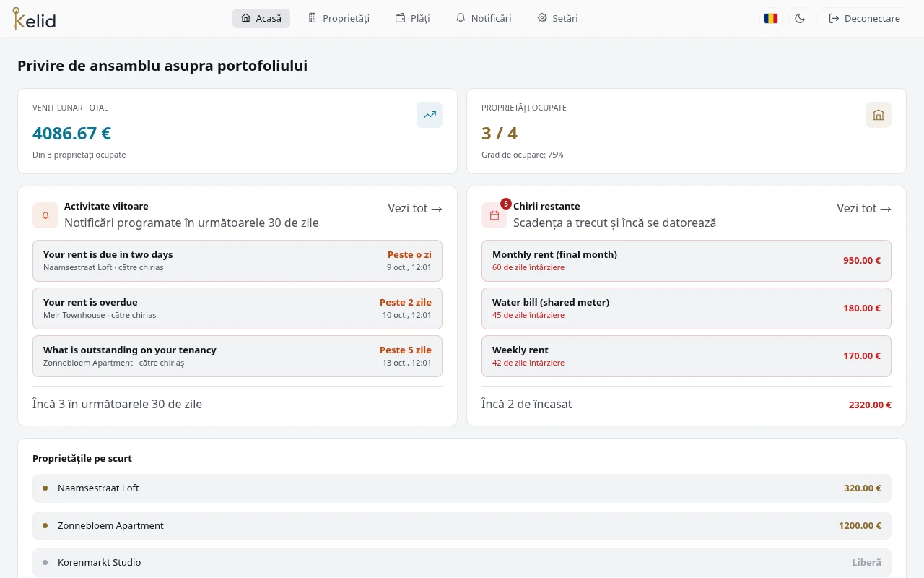Click the Kelid key logo
This screenshot has width=924, height=578.
34,18
